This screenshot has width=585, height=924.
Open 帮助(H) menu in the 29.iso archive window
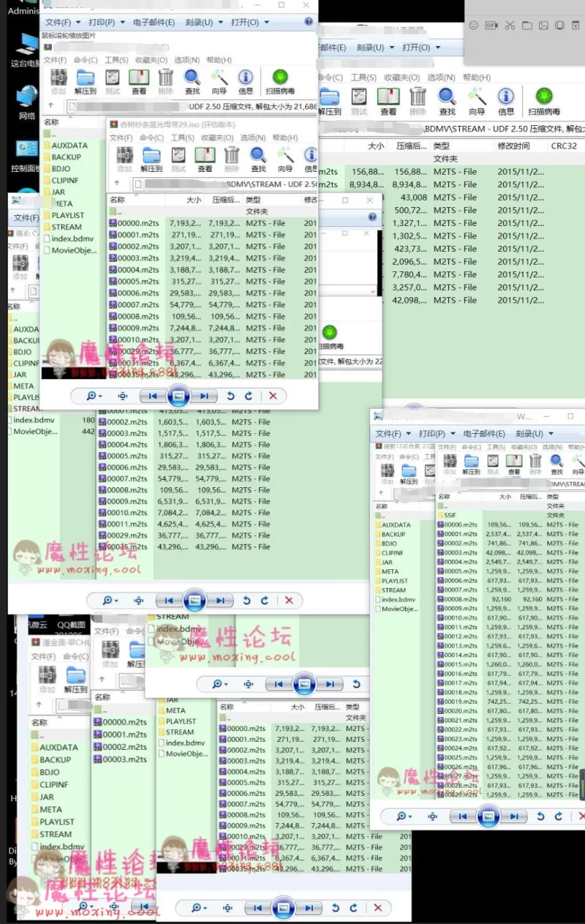click(x=284, y=138)
